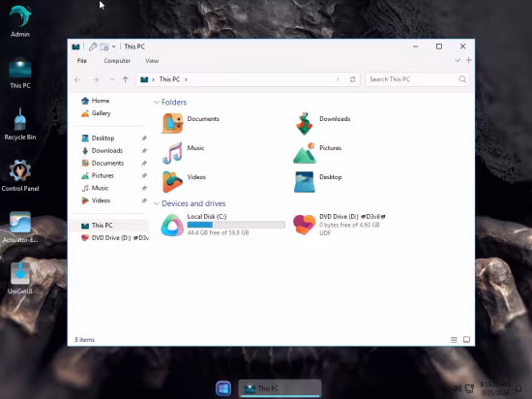Select the UniGetUI desktop icon
The image size is (532, 399).
(20, 279)
